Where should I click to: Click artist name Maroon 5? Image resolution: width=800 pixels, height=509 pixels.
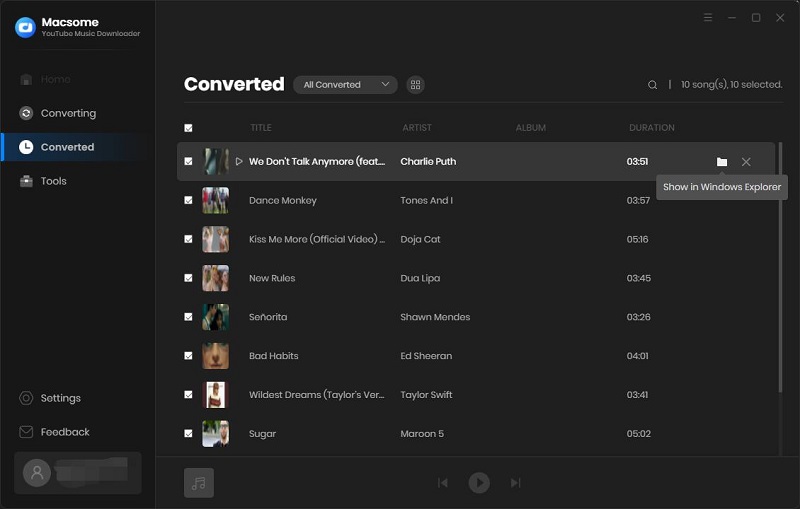(x=422, y=434)
